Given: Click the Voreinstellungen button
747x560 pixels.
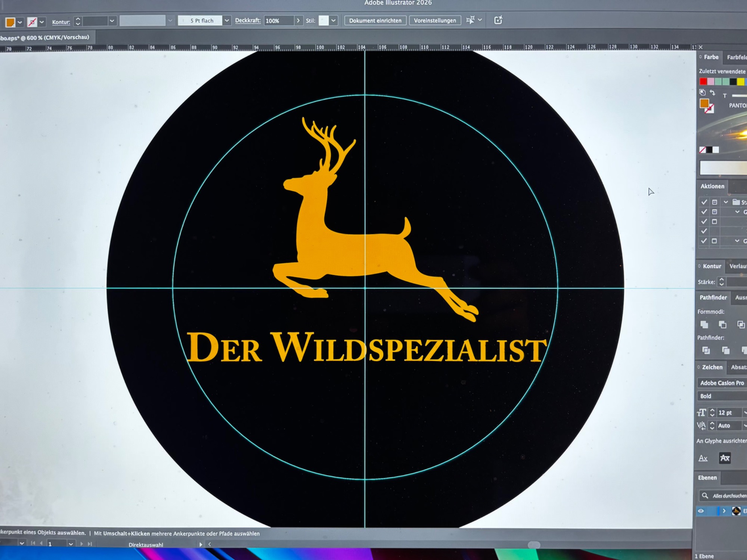Looking at the screenshot, I should (x=435, y=21).
